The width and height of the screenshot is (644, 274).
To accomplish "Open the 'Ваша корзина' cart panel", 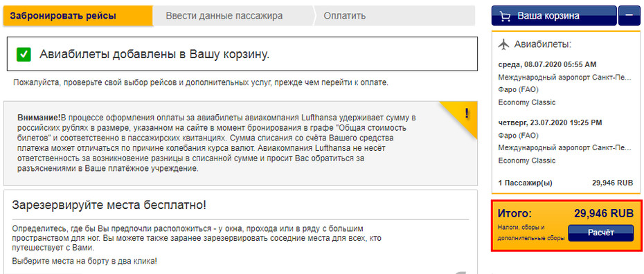I will (554, 16).
